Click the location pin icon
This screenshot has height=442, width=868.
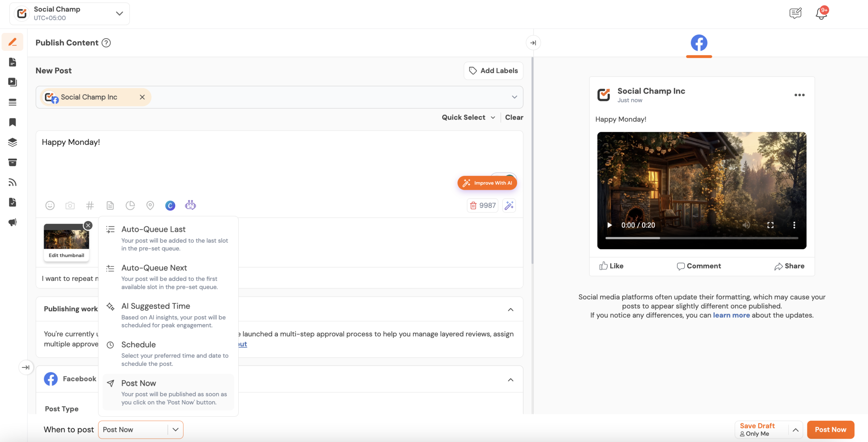(150, 205)
